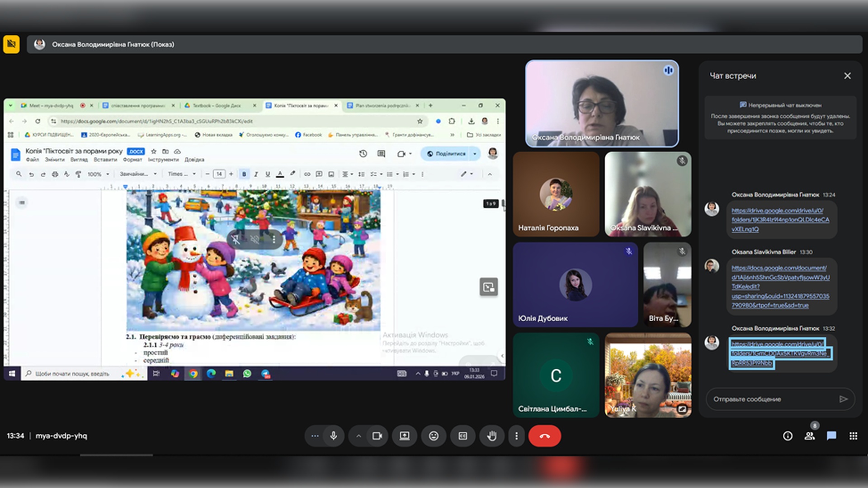Click the present screen icon
868x488 pixels.
(405, 436)
